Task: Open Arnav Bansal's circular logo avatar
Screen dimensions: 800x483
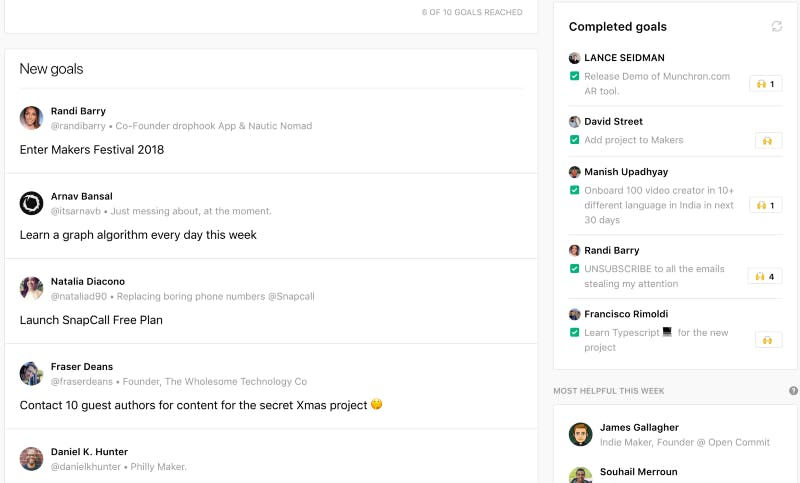Action: (31, 203)
